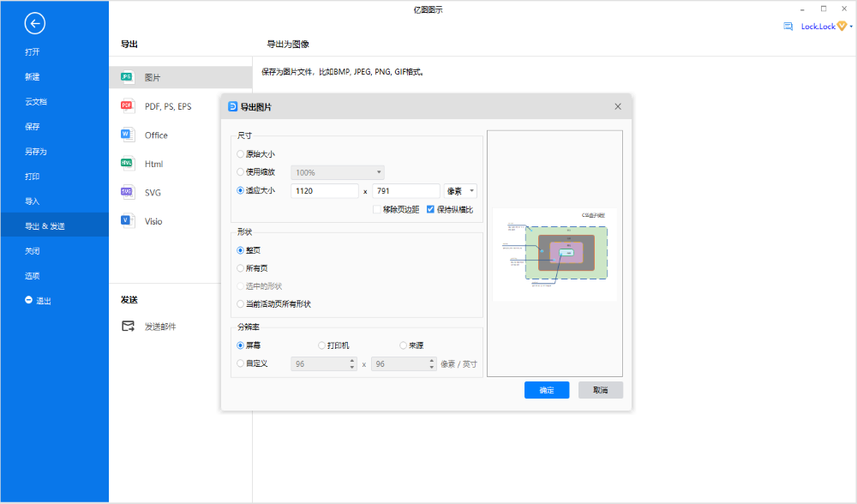Select the 原始大小 radio button

click(x=240, y=154)
